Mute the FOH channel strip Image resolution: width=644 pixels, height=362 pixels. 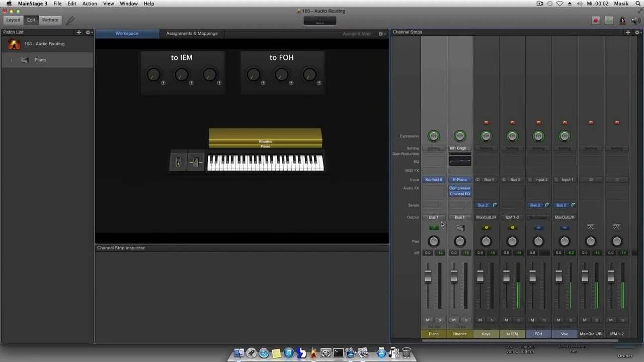532,320
